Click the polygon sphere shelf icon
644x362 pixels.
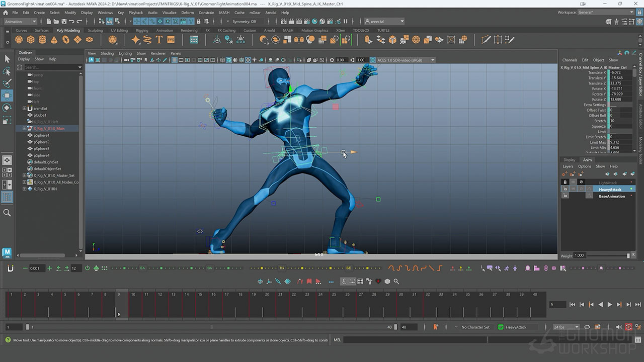click(x=20, y=40)
